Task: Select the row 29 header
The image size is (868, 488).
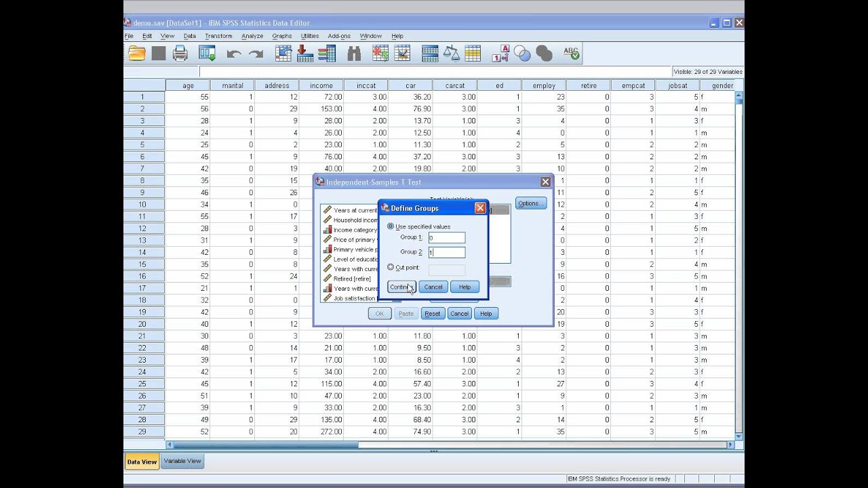Action: pos(144,432)
